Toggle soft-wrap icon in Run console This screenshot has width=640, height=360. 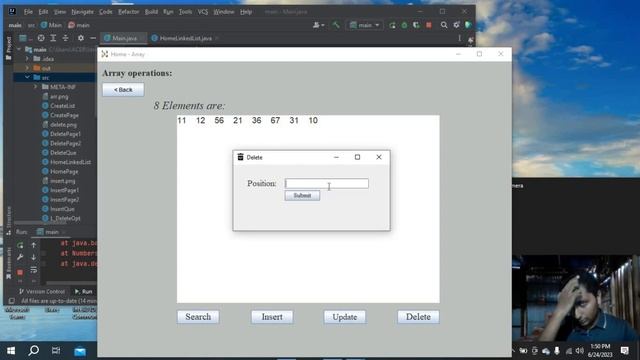pyautogui.click(x=34, y=270)
